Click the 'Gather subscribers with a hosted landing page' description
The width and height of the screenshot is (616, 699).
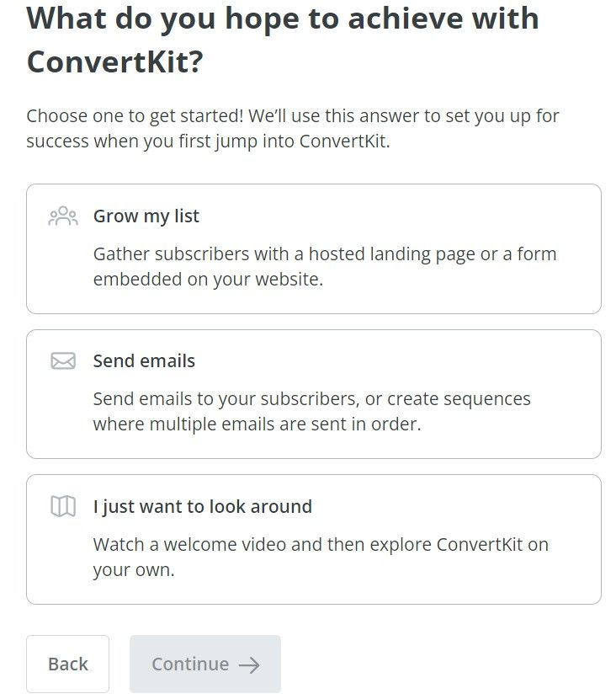coord(325,267)
